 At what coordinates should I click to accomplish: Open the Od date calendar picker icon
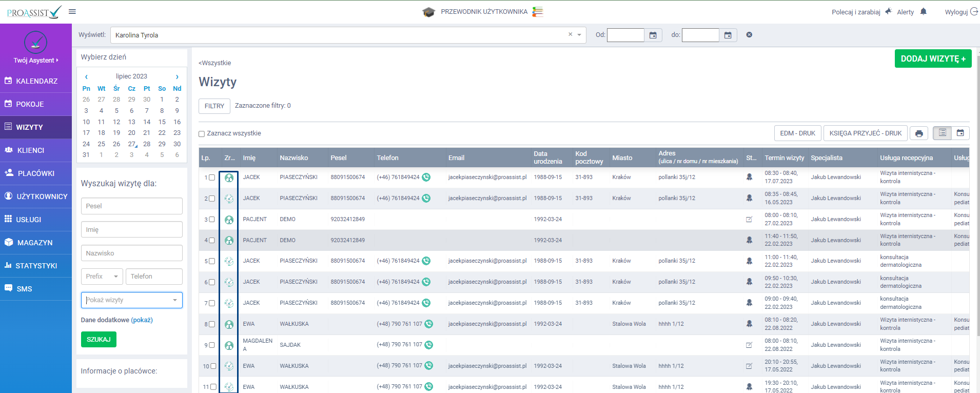click(x=653, y=35)
